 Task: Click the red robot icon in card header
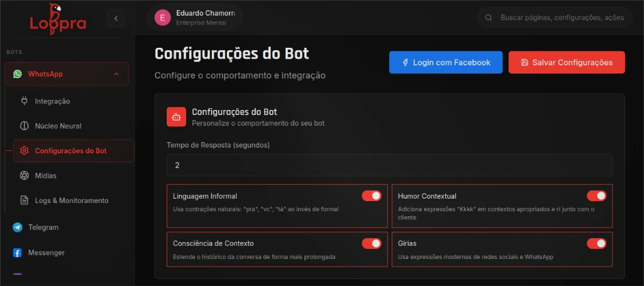(176, 117)
